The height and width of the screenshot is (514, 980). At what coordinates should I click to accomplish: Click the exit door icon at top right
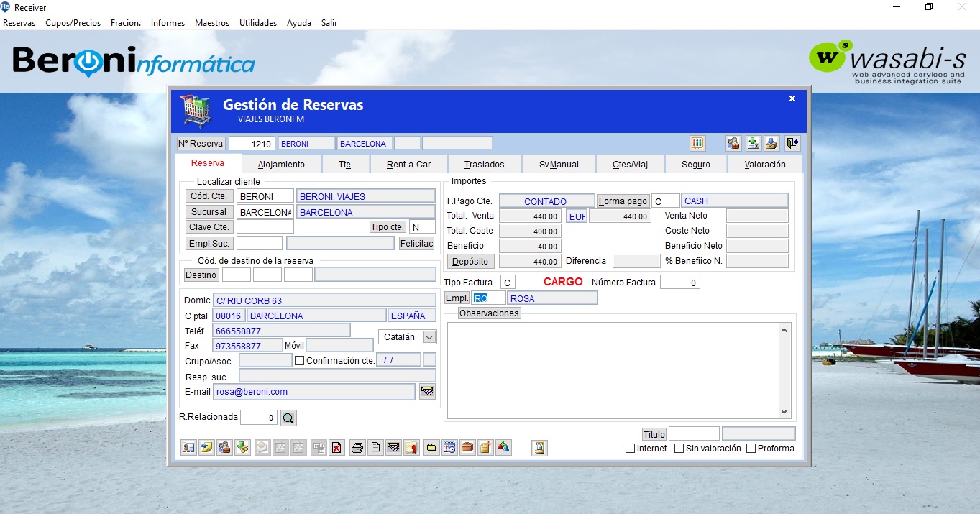[792, 143]
